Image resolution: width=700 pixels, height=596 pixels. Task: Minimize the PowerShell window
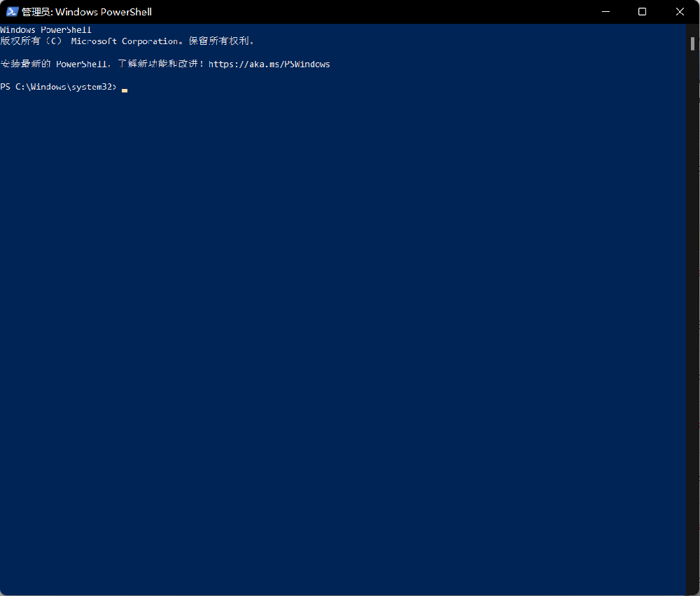point(605,12)
